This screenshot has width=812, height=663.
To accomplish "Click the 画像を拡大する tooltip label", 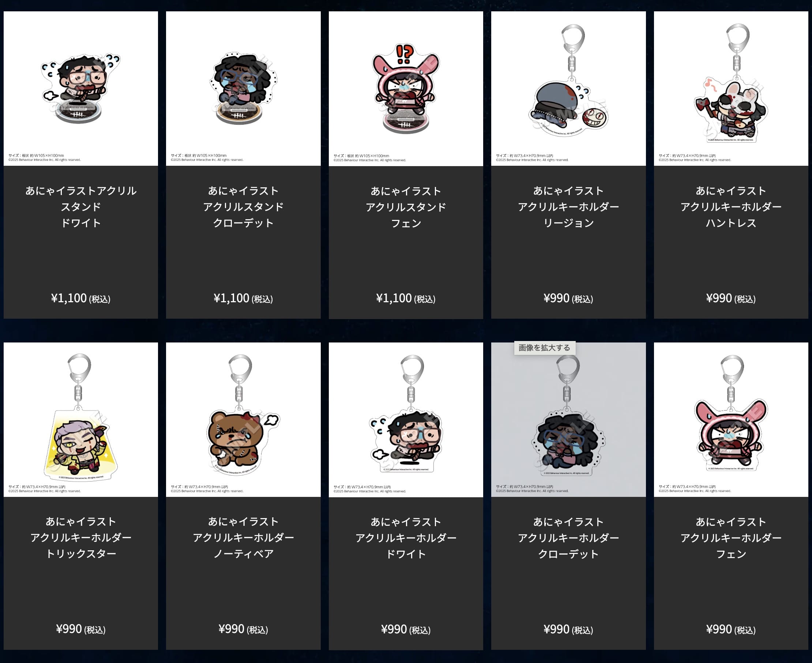I will click(x=544, y=348).
